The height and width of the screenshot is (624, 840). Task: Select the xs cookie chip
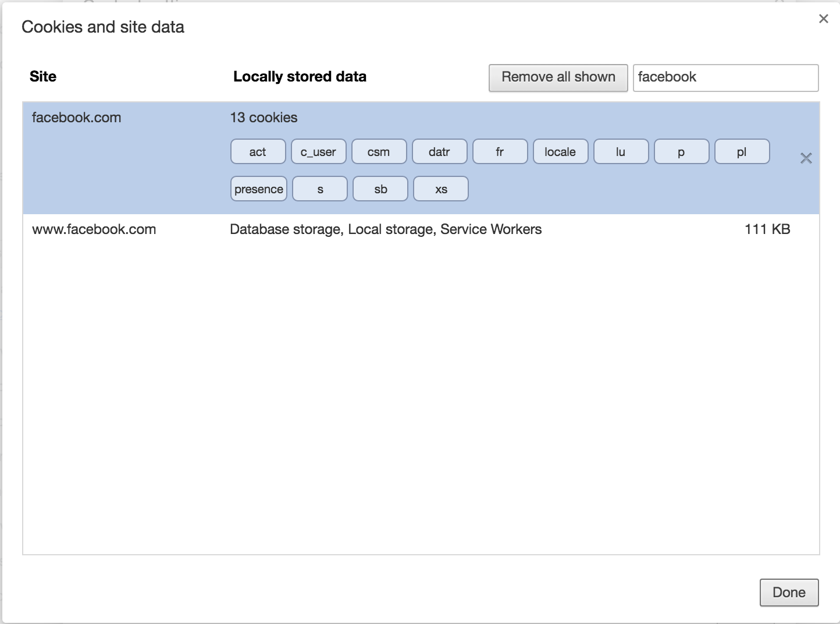[441, 189]
